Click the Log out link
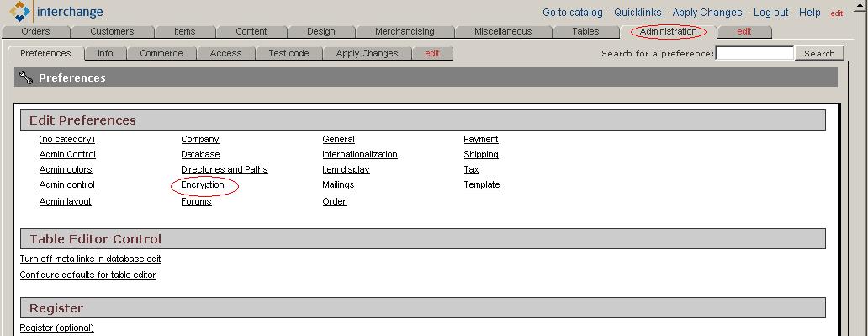The image size is (868, 336). pos(770,12)
